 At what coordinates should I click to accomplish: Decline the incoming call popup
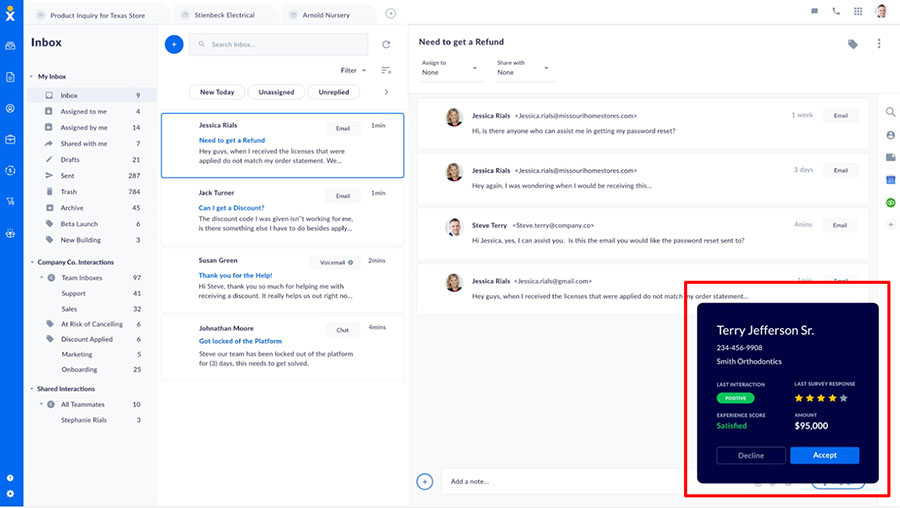750,455
